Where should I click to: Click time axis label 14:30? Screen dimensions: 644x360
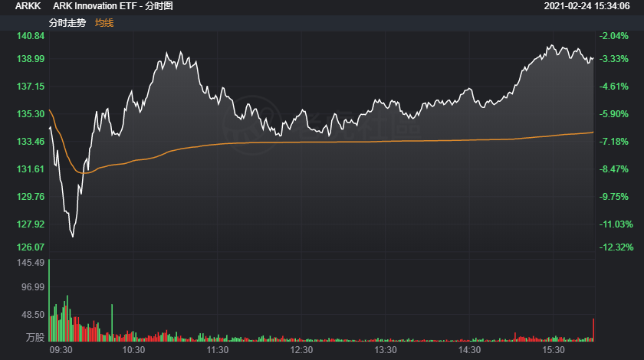pos(469,350)
